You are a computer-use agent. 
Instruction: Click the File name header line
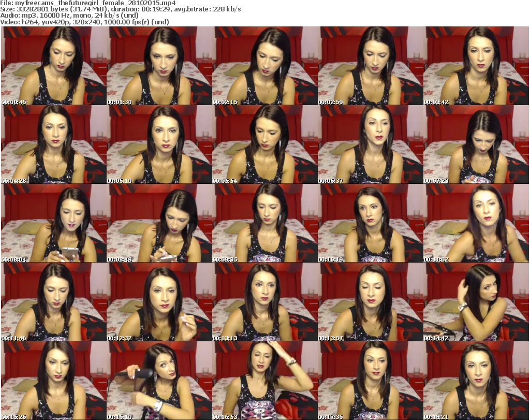88,3
